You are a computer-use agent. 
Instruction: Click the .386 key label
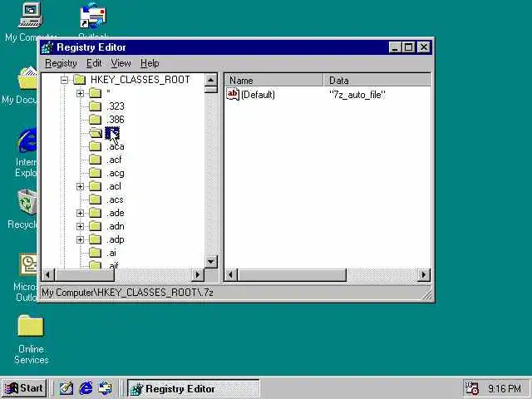coord(116,120)
